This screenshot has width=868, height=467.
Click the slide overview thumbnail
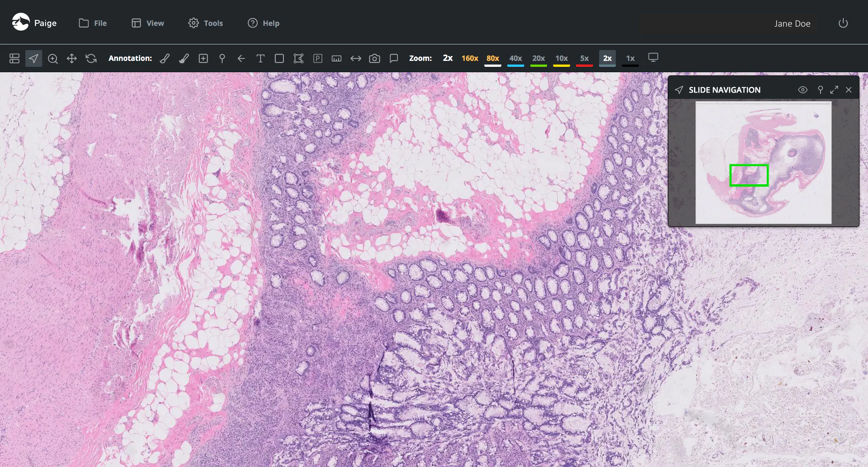tap(763, 163)
